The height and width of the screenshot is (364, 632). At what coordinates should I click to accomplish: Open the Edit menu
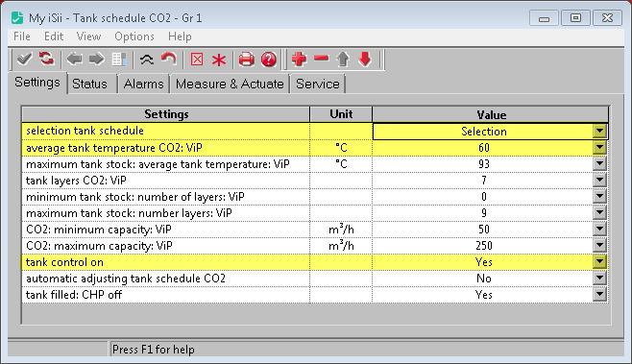(54, 36)
